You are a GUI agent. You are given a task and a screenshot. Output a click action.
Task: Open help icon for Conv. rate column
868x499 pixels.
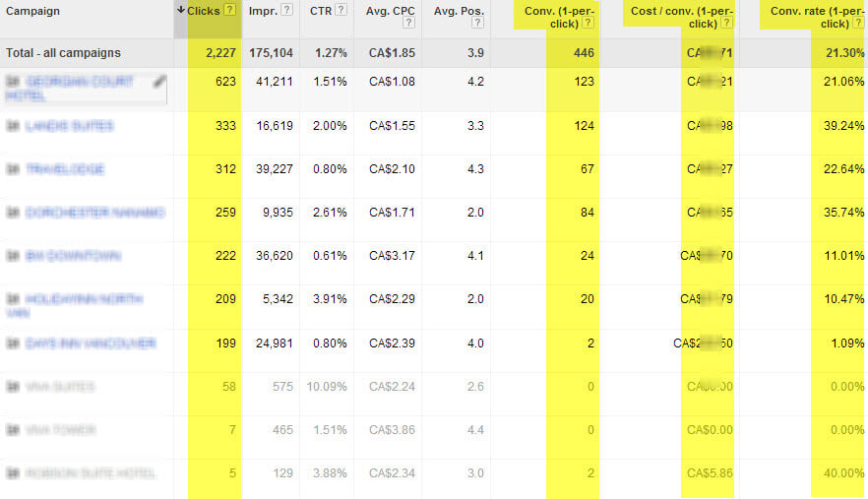tap(857, 23)
